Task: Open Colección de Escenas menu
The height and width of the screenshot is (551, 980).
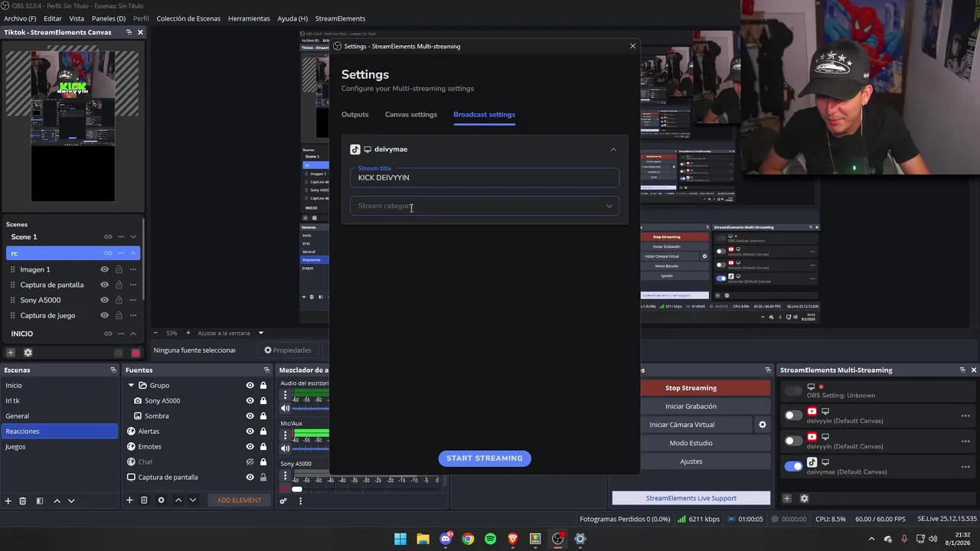Action: [188, 18]
